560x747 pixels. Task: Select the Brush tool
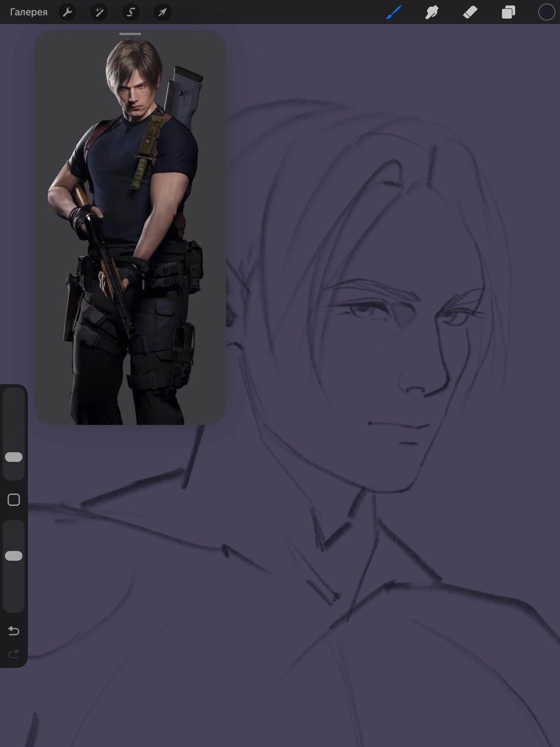[x=394, y=12]
